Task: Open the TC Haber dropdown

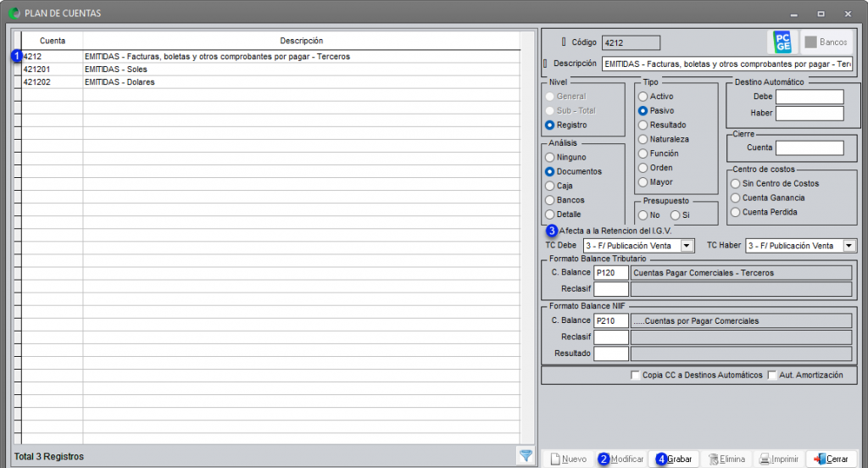Action: coord(849,245)
